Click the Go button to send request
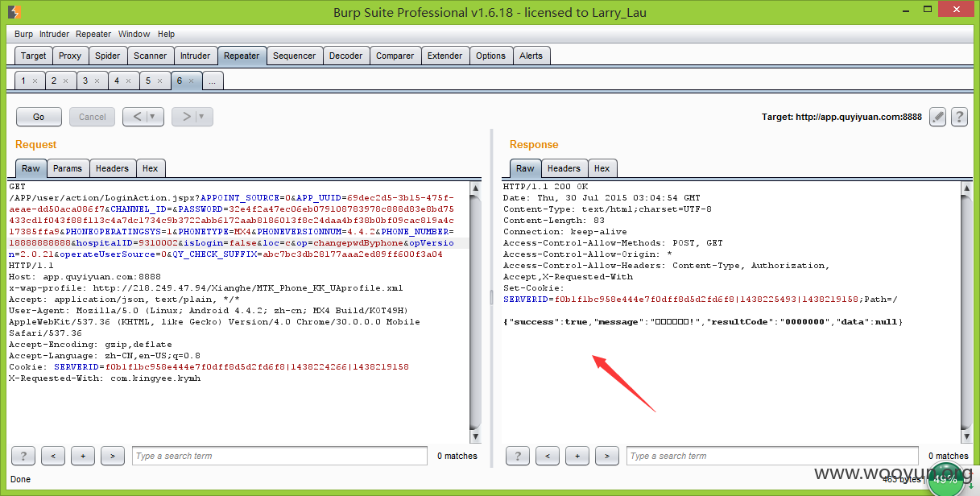 pos(39,117)
